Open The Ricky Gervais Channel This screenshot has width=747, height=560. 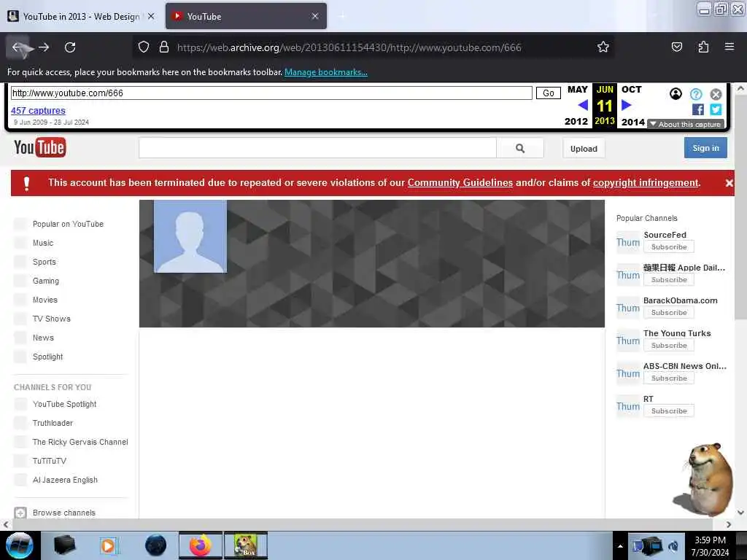coord(80,443)
